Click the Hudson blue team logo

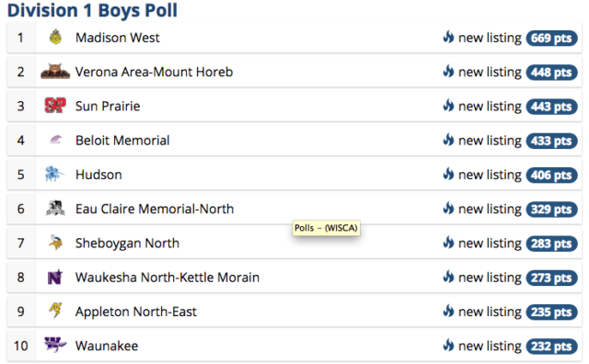55,174
